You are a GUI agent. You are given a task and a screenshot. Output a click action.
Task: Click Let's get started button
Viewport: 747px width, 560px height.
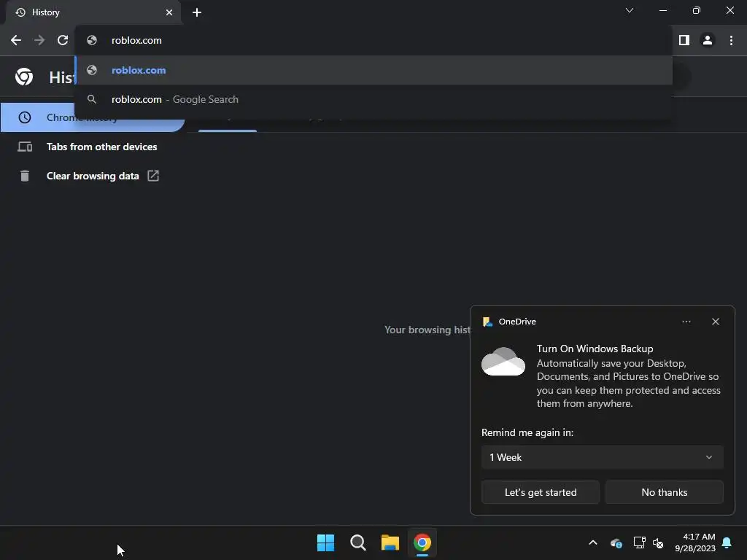click(541, 492)
